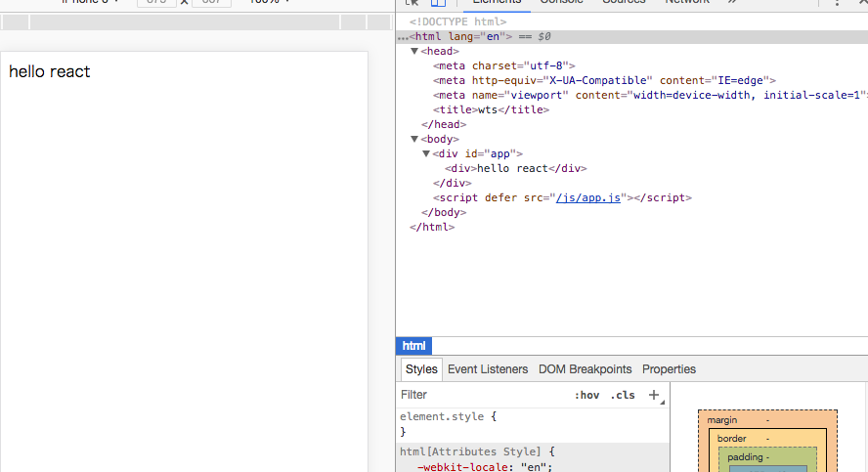Image resolution: width=868 pixels, height=472 pixels.
Task: Select the title wts node
Action: [491, 109]
